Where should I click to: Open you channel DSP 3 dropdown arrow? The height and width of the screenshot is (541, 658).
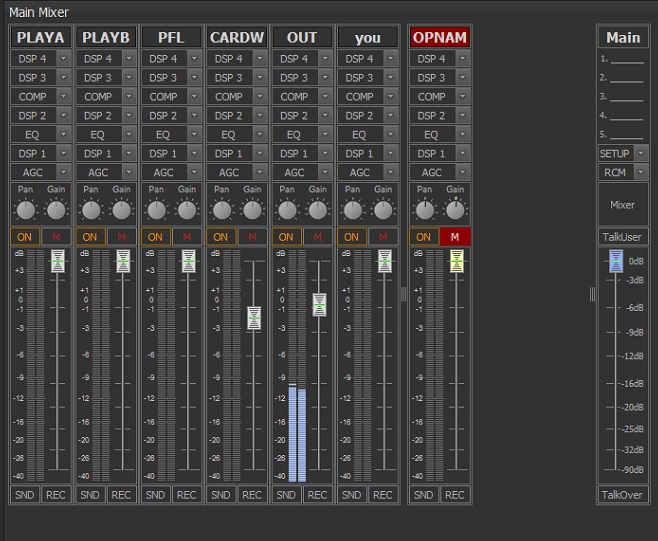coord(391,78)
